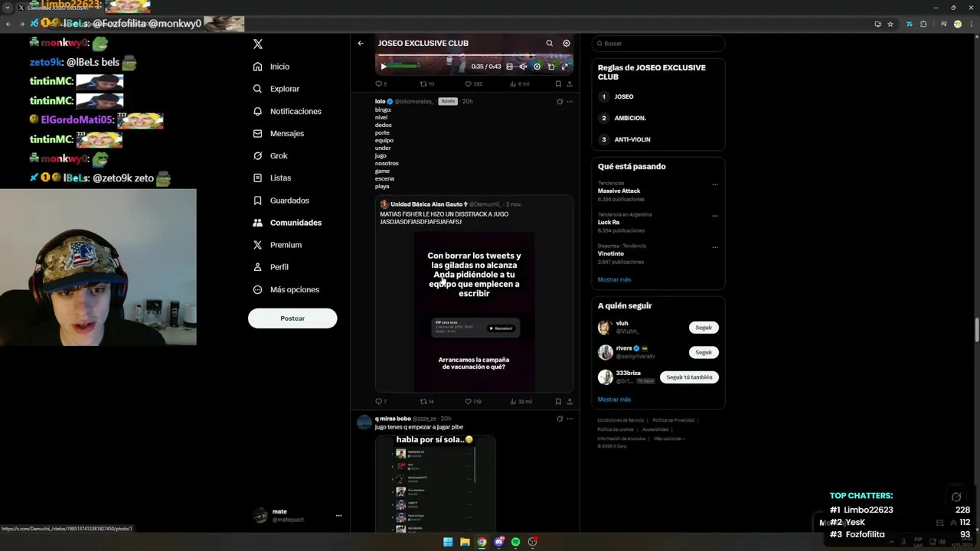Open more options on q miras bobo post

(570, 419)
